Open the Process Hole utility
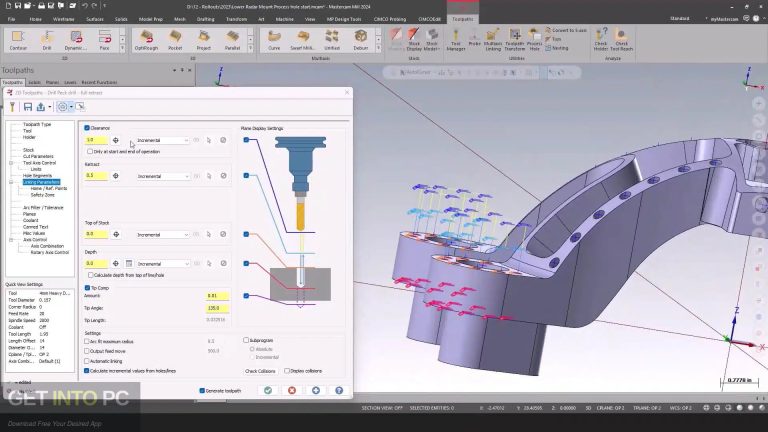The image size is (768, 432). pos(534,40)
